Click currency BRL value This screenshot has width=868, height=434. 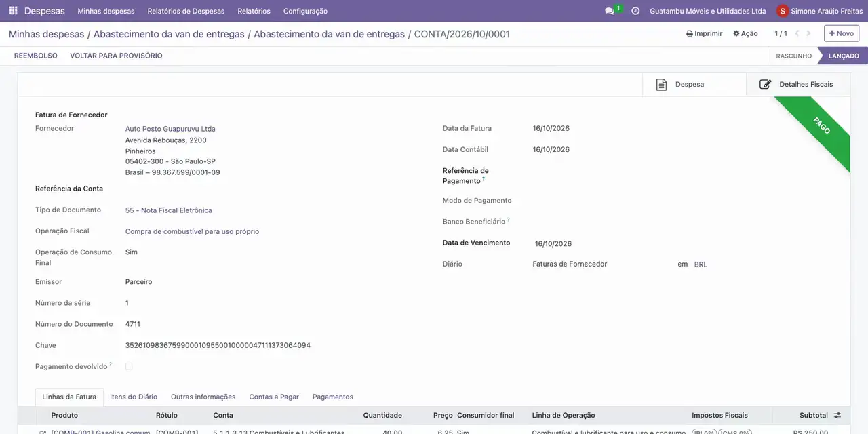point(701,264)
